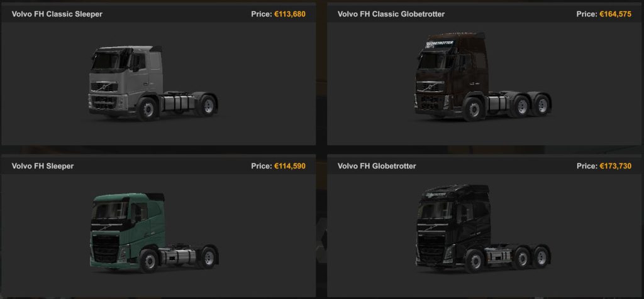This screenshot has width=644, height=299.
Task: Open the Volvo FH Globetrotter title label
Action: click(377, 166)
